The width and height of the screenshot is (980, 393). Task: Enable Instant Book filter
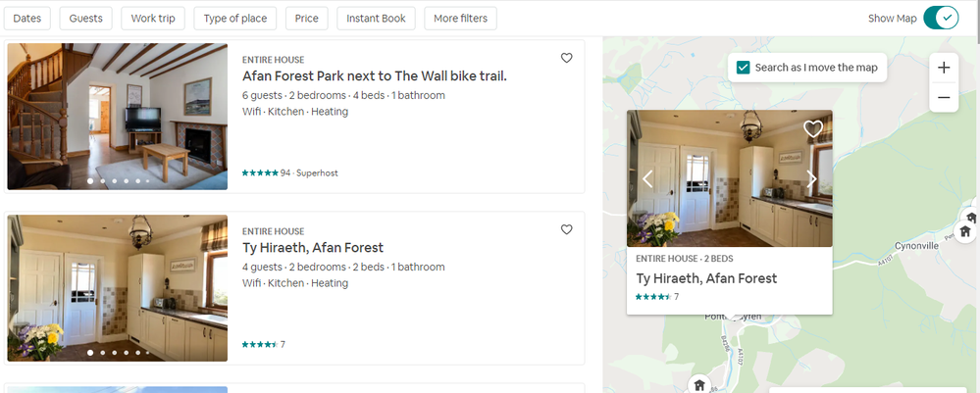376,19
